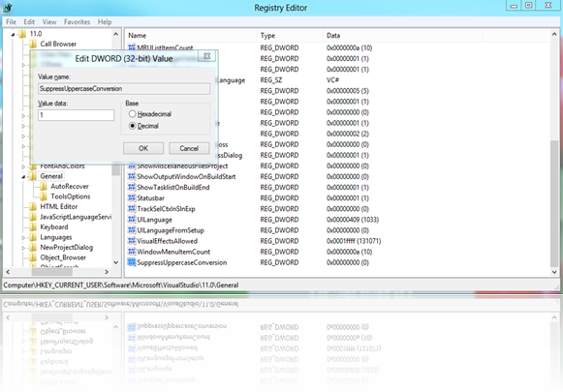Click the value list vertical scrollbar thumb
The width and height of the screenshot is (563, 392).
tap(554, 203)
